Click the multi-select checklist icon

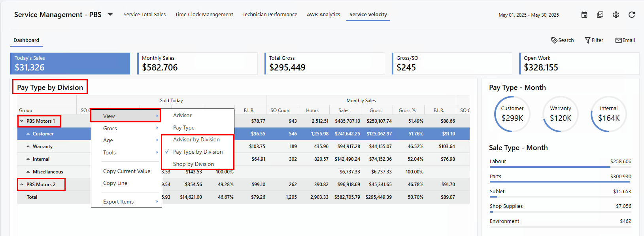click(600, 15)
